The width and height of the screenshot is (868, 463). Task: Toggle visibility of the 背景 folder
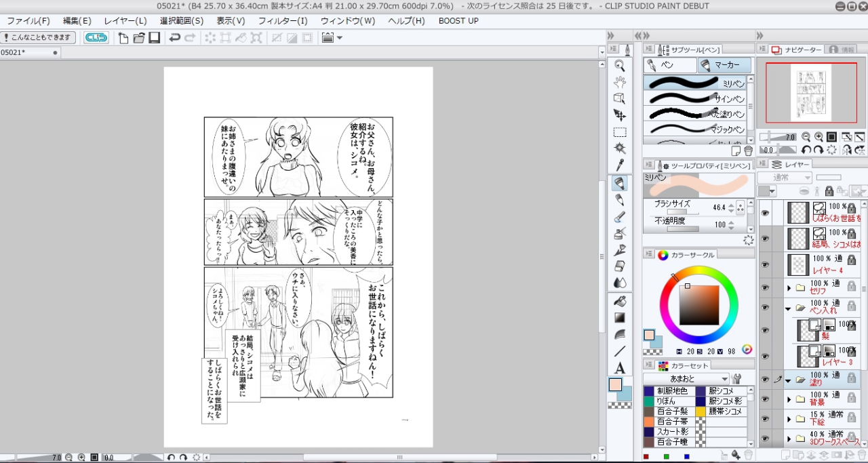pyautogui.click(x=765, y=399)
